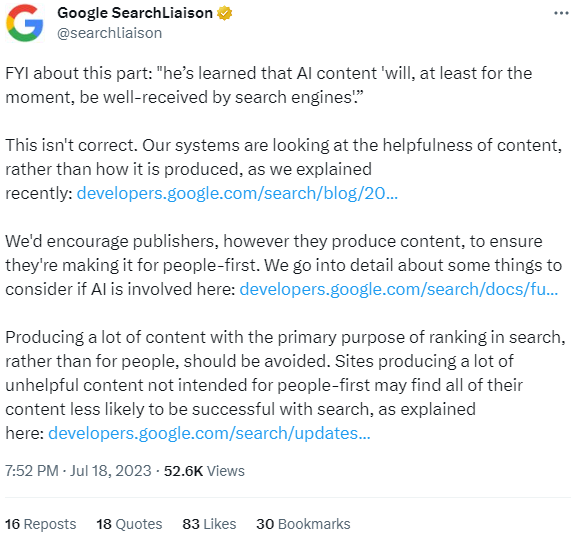
Task: Click the 30 Bookmarks count
Action: click(303, 524)
